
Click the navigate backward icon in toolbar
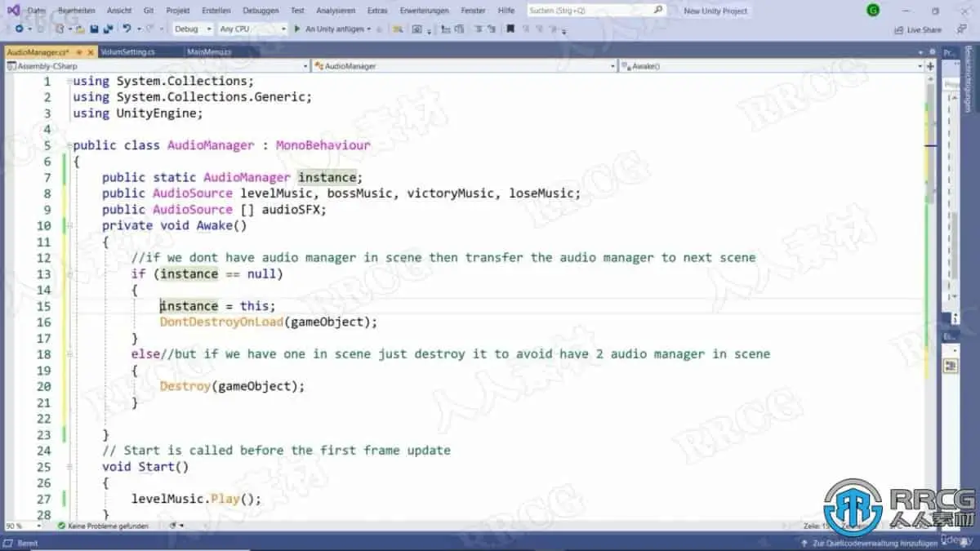[x=20, y=29]
